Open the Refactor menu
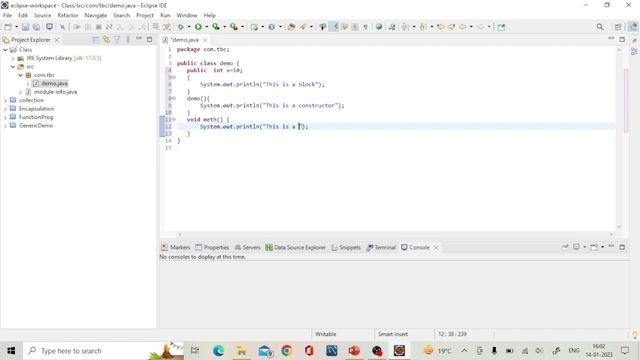 tap(68, 16)
